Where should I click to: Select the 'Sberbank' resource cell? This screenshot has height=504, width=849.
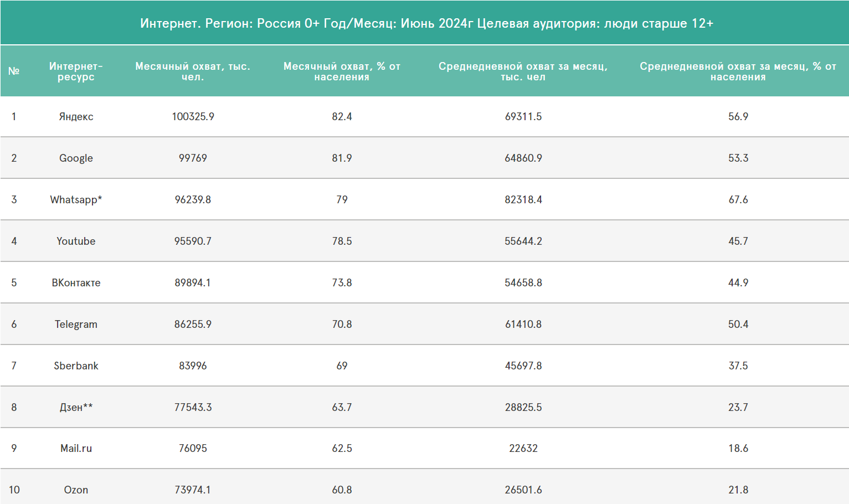coord(76,366)
